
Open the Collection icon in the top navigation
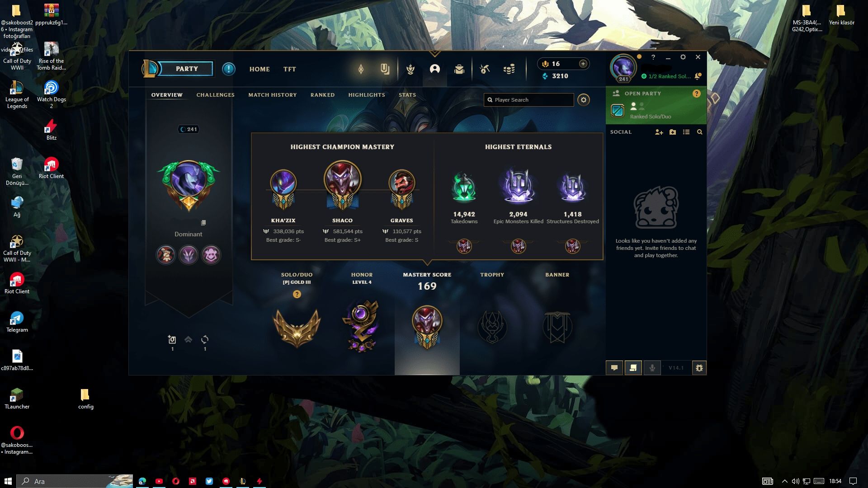(459, 69)
